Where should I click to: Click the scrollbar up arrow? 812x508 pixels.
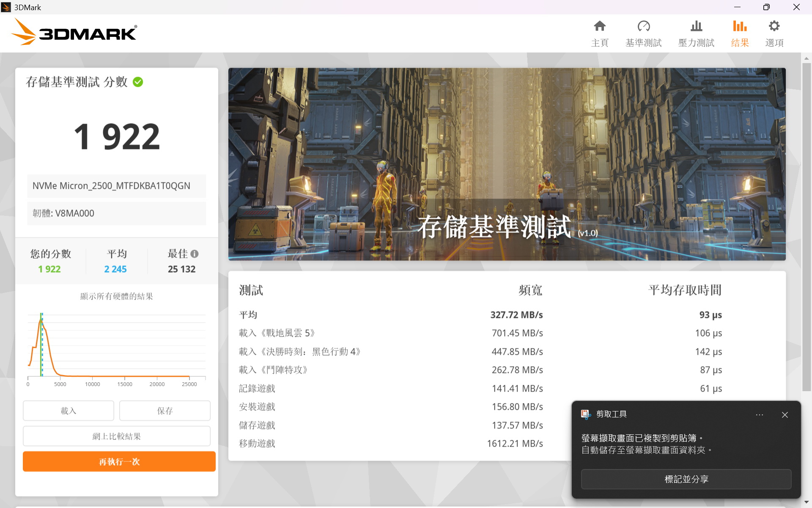click(806, 58)
